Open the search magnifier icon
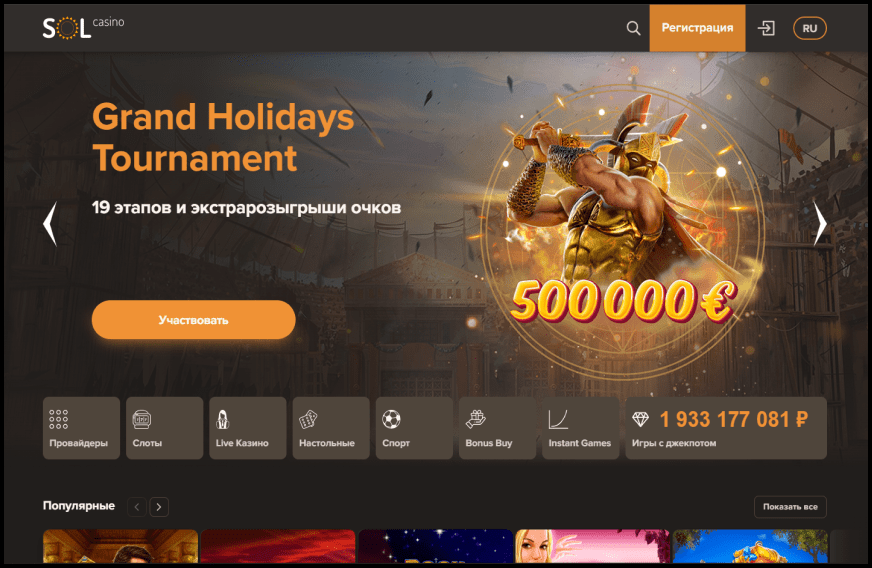872x568 pixels. coord(633,28)
